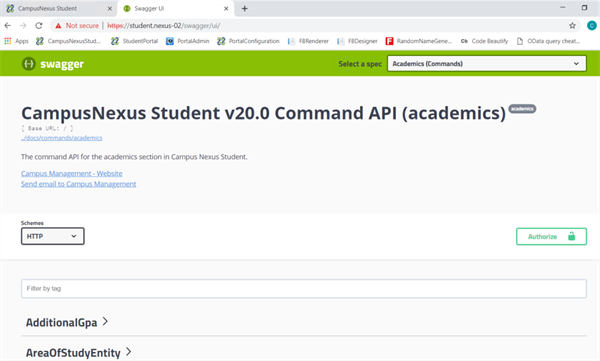Minimize the browser window
600x361 pixels.
[562, 8]
